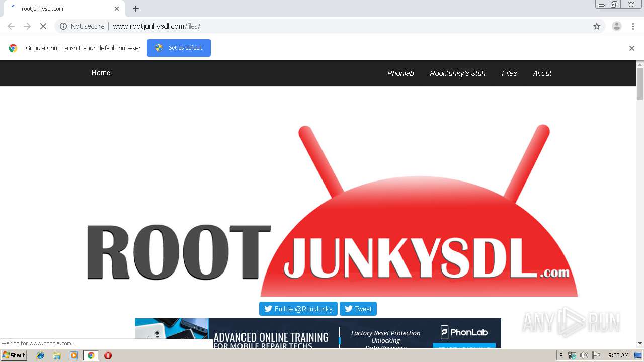The height and width of the screenshot is (362, 644).
Task: Stop page loading with the X button
Action: [43, 26]
